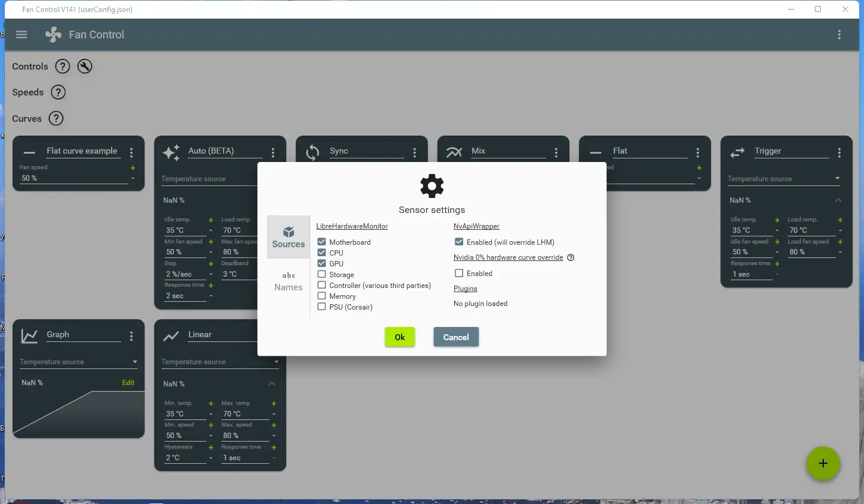Open help for the Controls section
Viewport: 864px width, 504px height.
[x=62, y=67]
